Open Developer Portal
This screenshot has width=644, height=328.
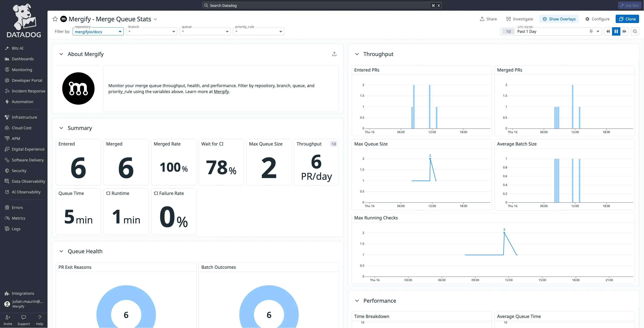click(24, 81)
